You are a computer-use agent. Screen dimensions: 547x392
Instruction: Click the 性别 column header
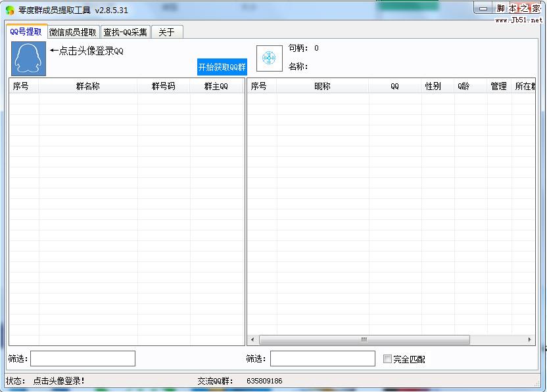[433, 86]
